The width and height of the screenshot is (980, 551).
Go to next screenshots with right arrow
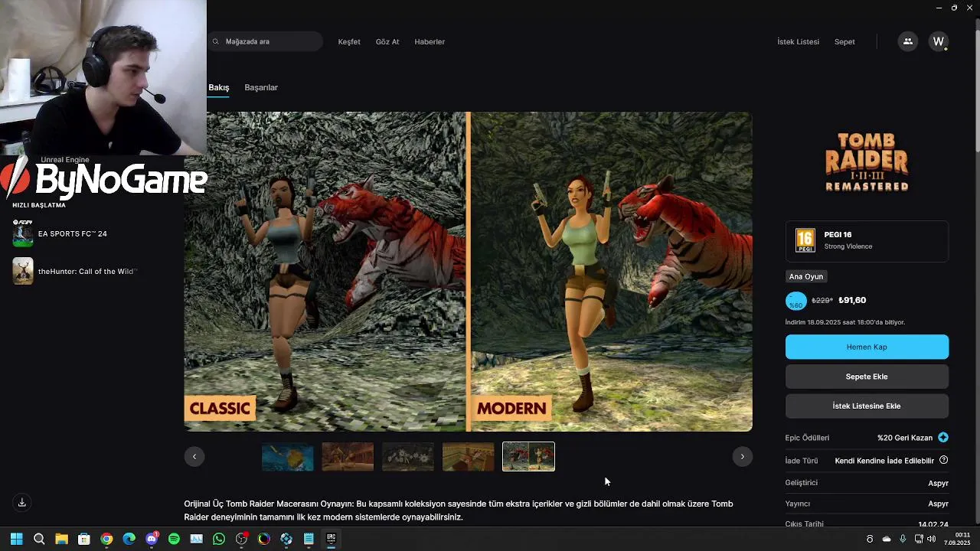(742, 456)
